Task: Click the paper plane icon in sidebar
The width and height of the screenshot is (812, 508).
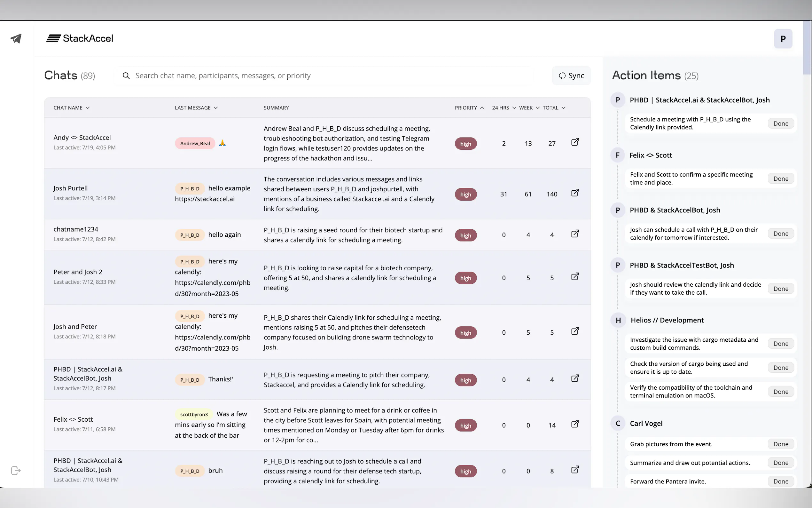Action: [x=16, y=39]
